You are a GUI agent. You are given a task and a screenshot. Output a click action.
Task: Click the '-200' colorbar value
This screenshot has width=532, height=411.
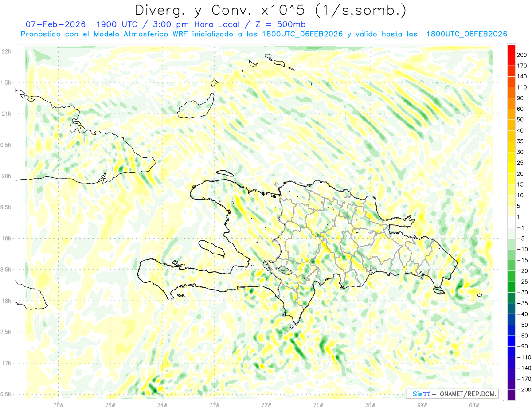[524, 389]
